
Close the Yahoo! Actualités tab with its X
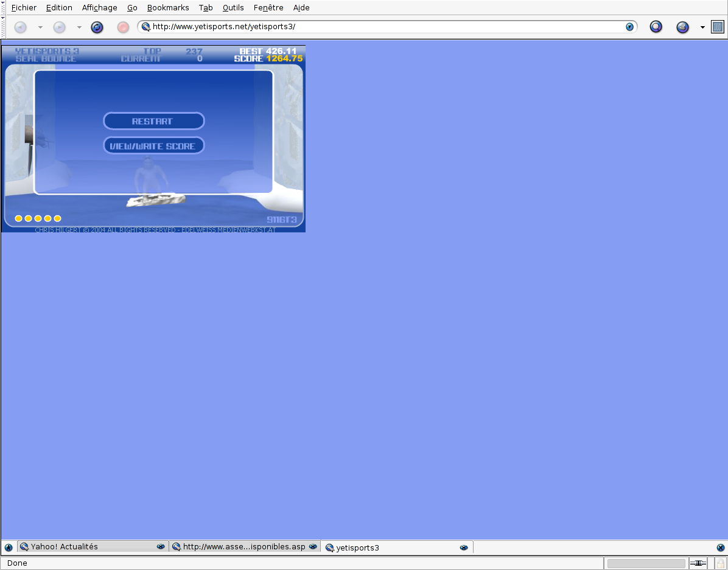[161, 546]
